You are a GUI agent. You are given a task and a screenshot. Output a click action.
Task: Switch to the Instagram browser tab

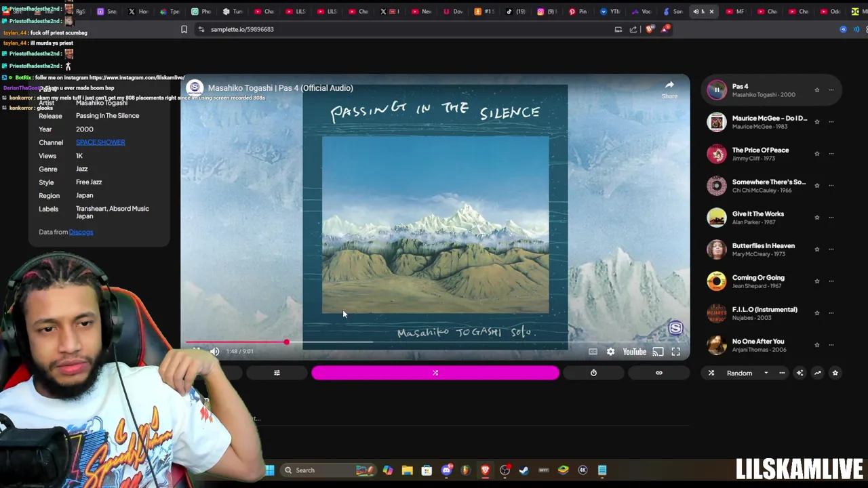point(547,12)
